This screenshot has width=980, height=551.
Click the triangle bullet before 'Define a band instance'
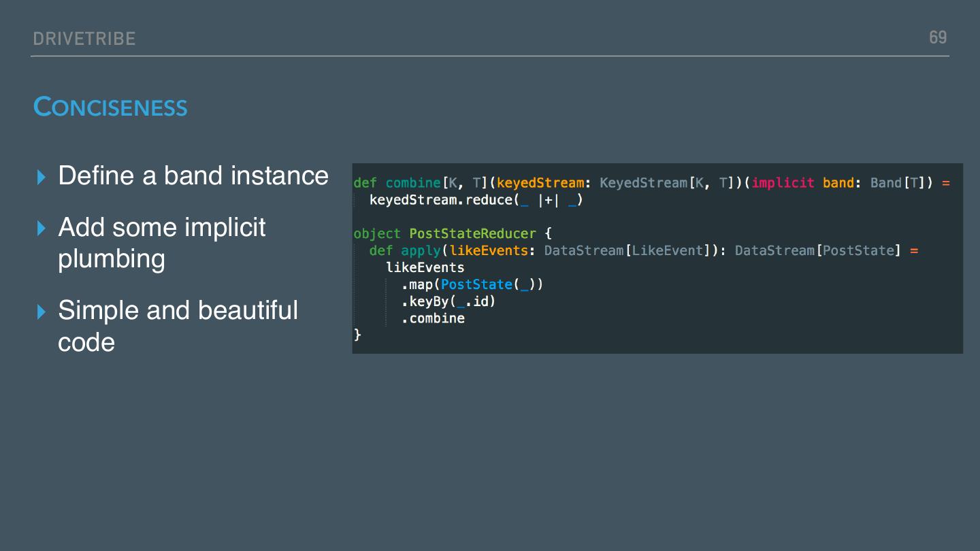coord(42,178)
